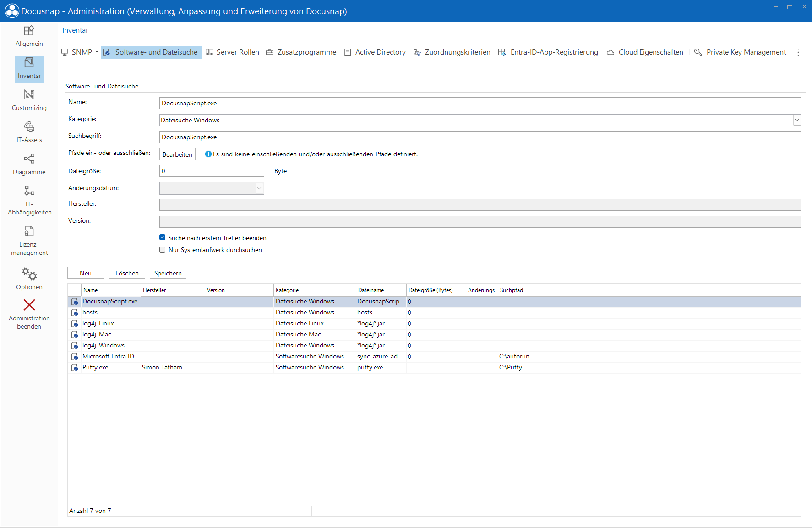Uncheck Suche nach erstem Treffer beenden
Viewport: 812px width, 528px height.
[x=162, y=237]
